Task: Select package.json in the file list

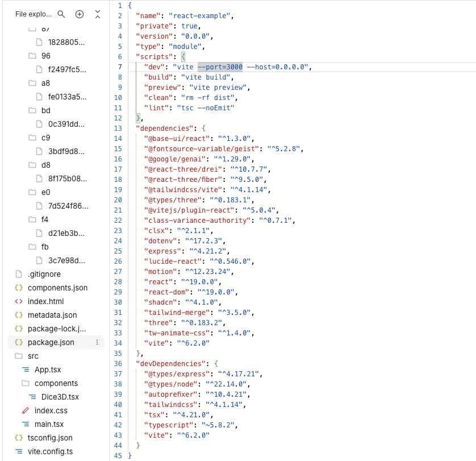Action: 56,343
